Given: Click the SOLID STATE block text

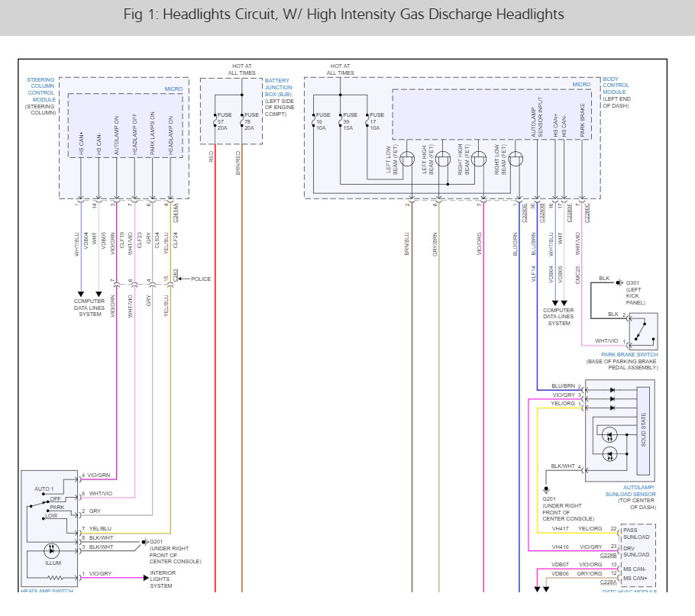Looking at the screenshot, I should click(644, 430).
